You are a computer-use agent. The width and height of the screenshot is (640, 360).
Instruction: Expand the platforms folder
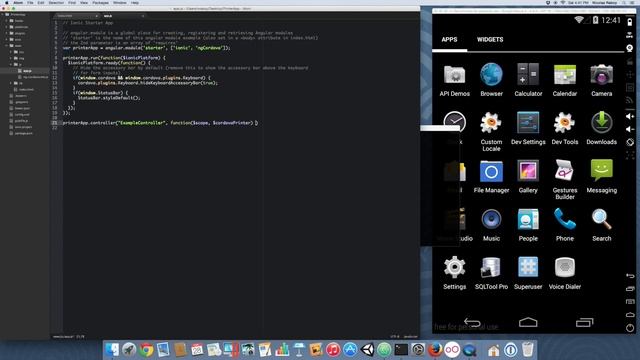coord(18,27)
